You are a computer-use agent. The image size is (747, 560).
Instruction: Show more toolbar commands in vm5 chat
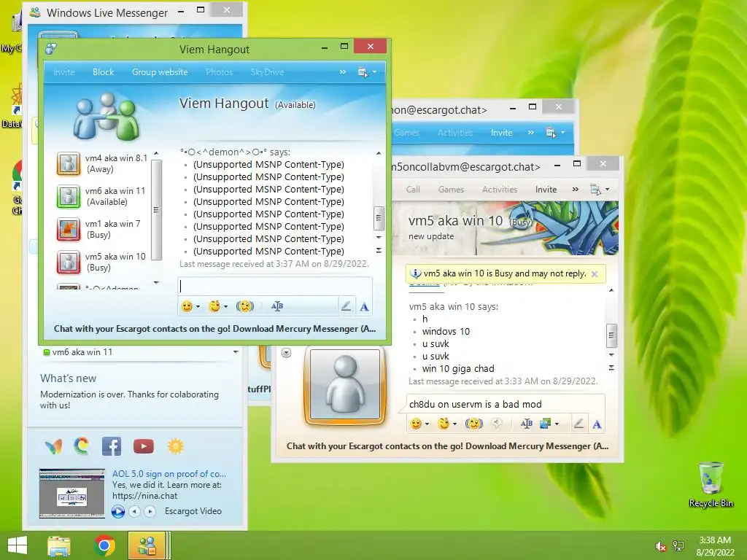point(575,190)
